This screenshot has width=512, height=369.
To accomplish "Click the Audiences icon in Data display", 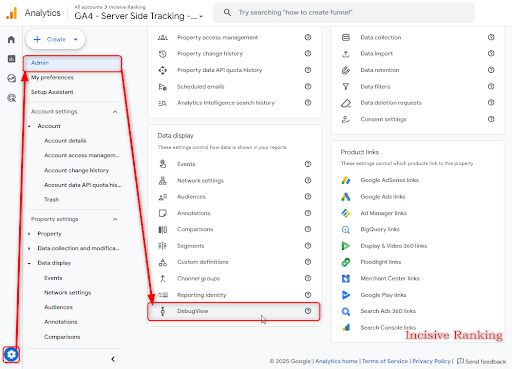I will [x=163, y=197].
